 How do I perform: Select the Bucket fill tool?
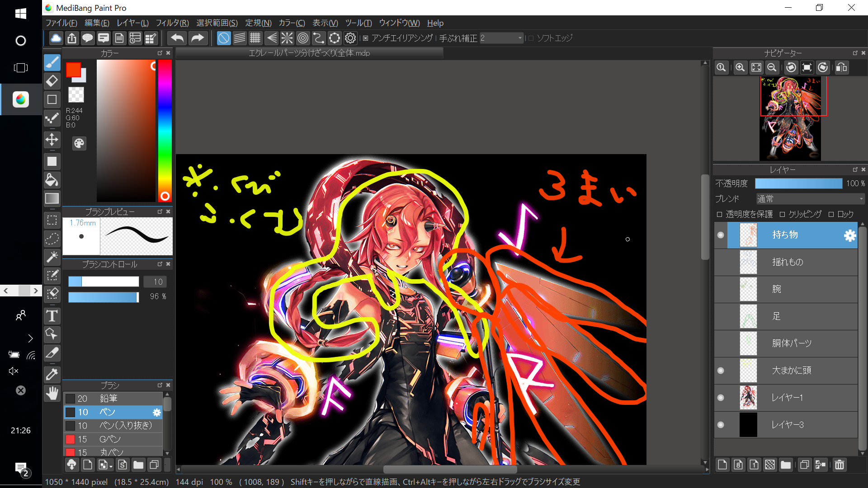point(52,180)
